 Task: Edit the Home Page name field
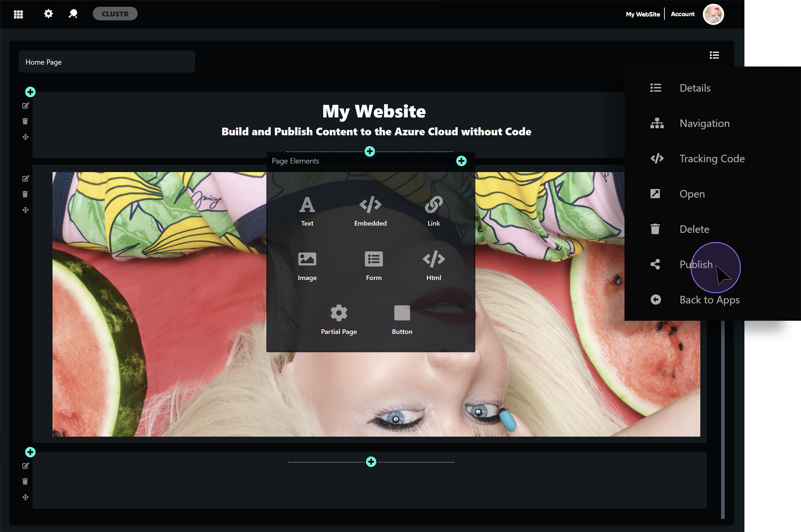(x=107, y=62)
